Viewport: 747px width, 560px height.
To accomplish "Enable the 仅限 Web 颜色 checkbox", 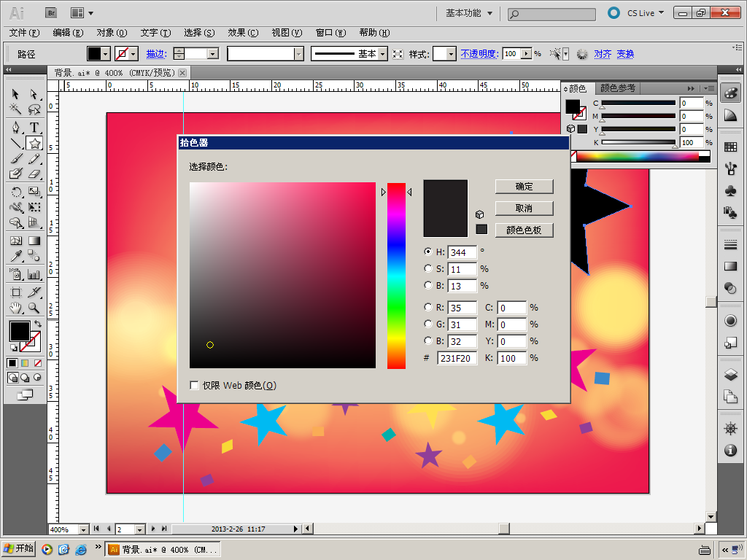I will tap(194, 385).
